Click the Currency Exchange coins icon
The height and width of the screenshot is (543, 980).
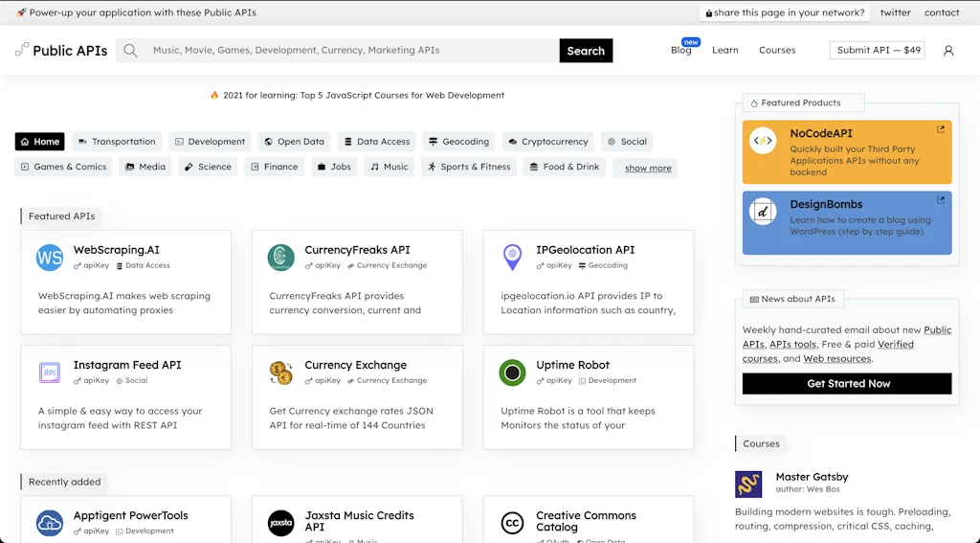point(280,373)
